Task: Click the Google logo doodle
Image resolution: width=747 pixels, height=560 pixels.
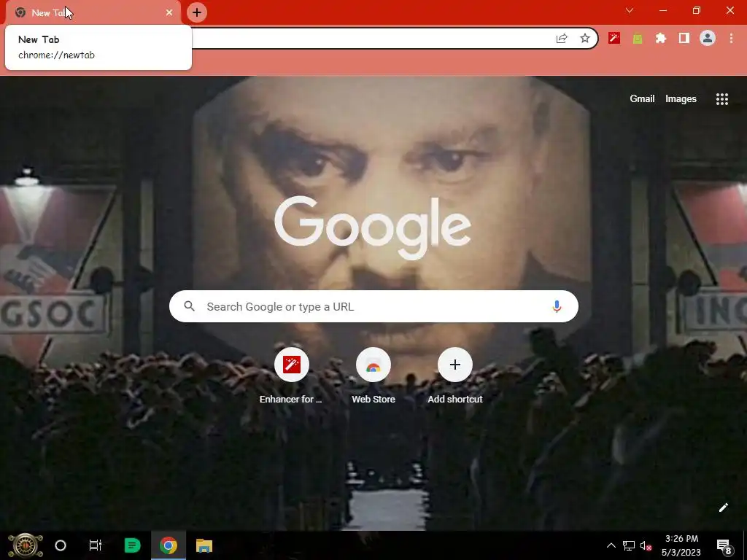Action: [373, 228]
